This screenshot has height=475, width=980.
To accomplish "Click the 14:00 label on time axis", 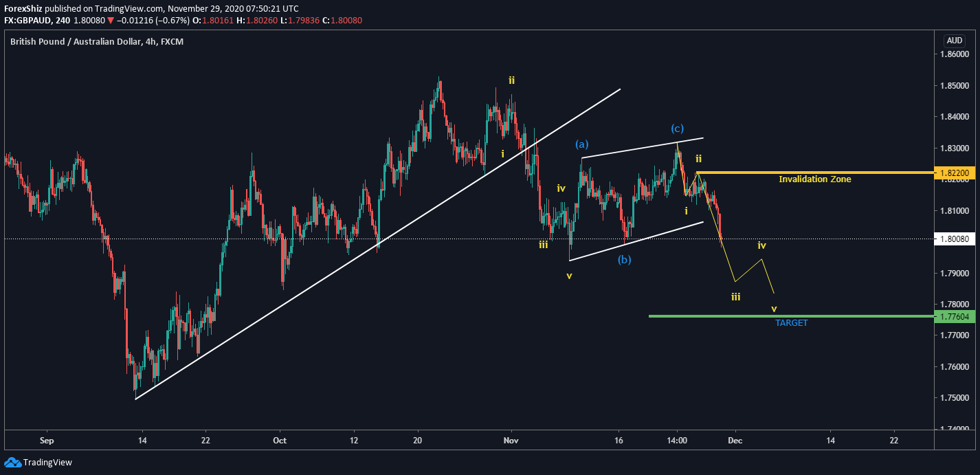I will point(677,439).
